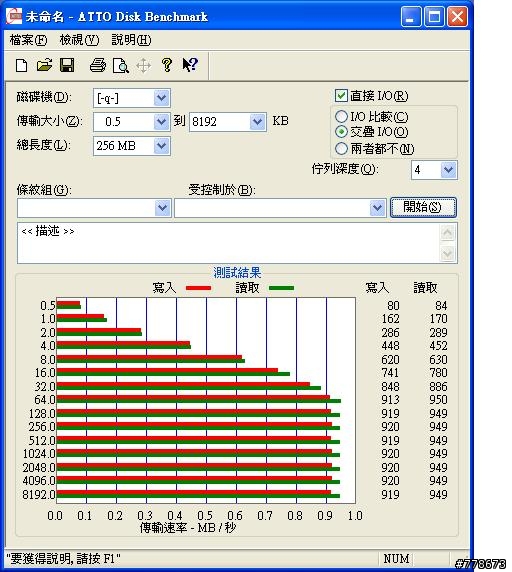Activate the context help pointer icon
This screenshot has height=572, width=512.
coord(190,65)
